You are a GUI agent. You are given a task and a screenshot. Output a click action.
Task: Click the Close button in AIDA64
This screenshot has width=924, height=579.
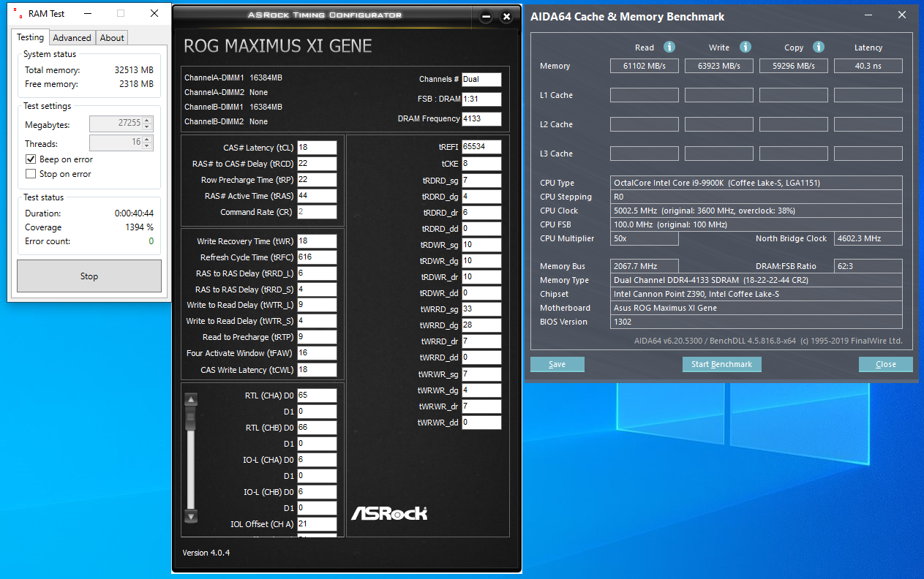[886, 364]
